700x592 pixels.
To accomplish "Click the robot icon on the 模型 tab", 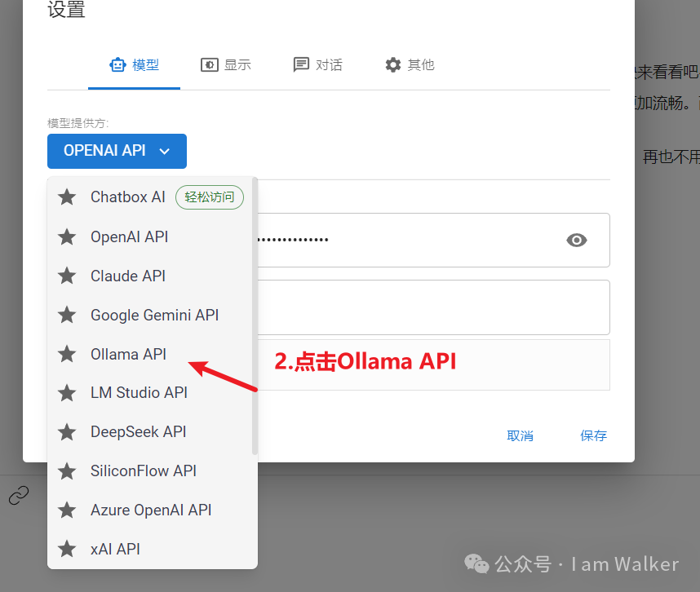I will pyautogui.click(x=117, y=65).
